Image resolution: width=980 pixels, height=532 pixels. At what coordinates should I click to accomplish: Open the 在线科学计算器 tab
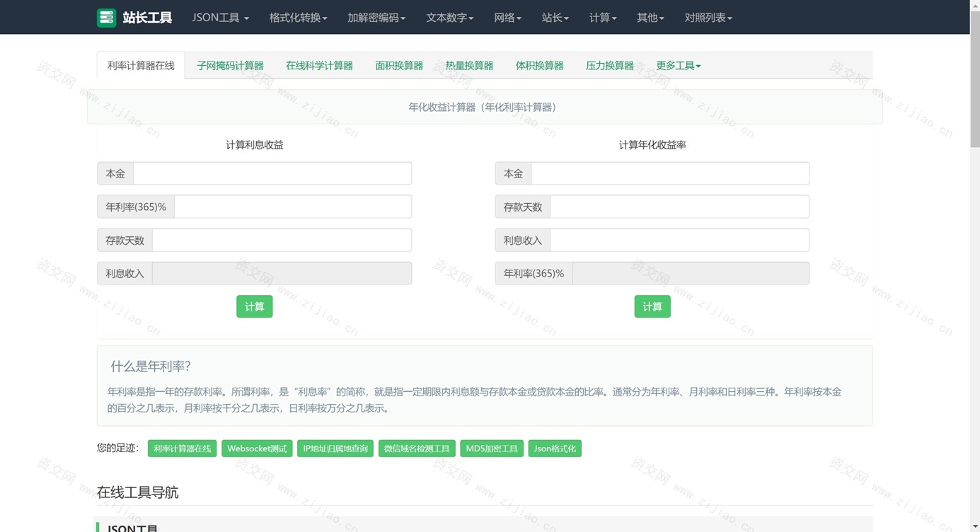click(319, 66)
